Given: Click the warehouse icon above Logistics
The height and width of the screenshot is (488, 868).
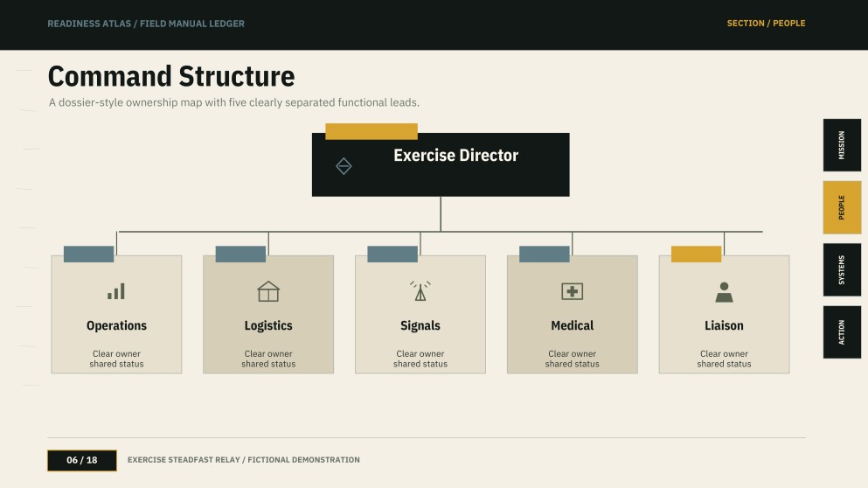Looking at the screenshot, I should 268,291.
